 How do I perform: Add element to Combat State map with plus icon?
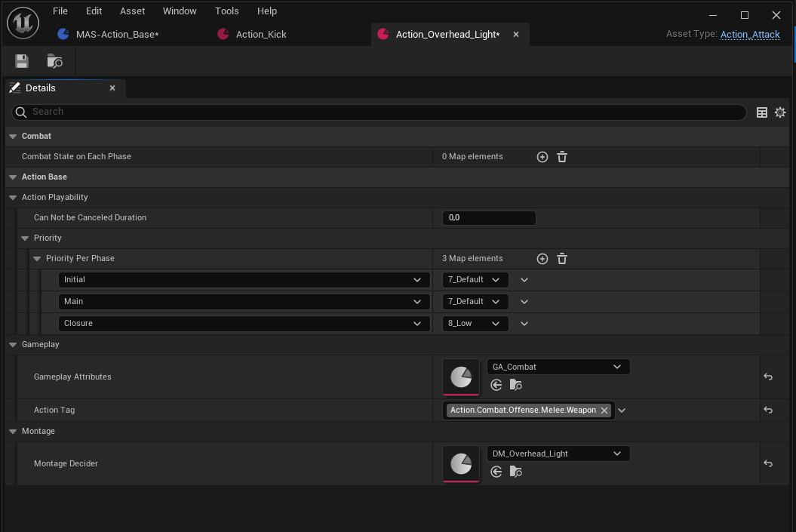(x=542, y=156)
